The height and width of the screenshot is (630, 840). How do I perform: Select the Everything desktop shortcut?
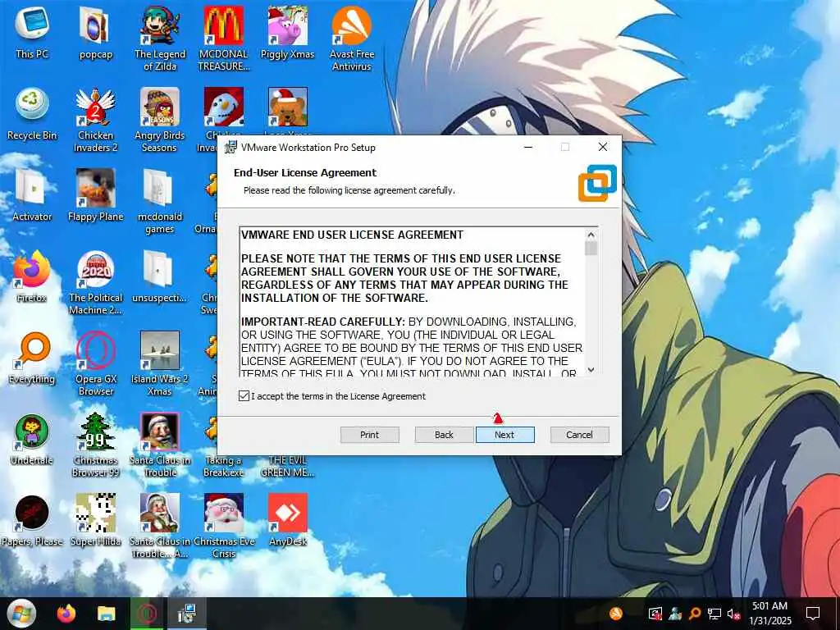[32, 359]
